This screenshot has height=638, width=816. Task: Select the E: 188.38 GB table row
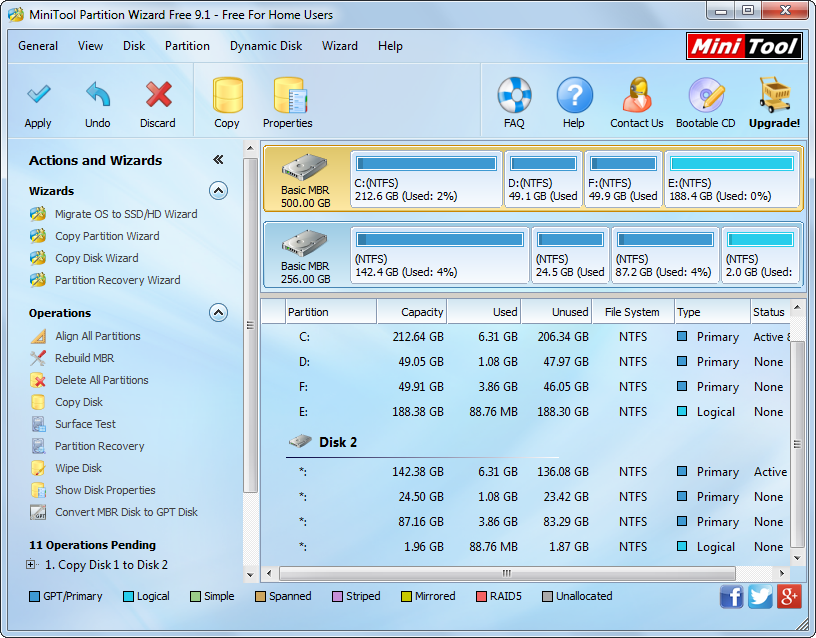pos(526,412)
